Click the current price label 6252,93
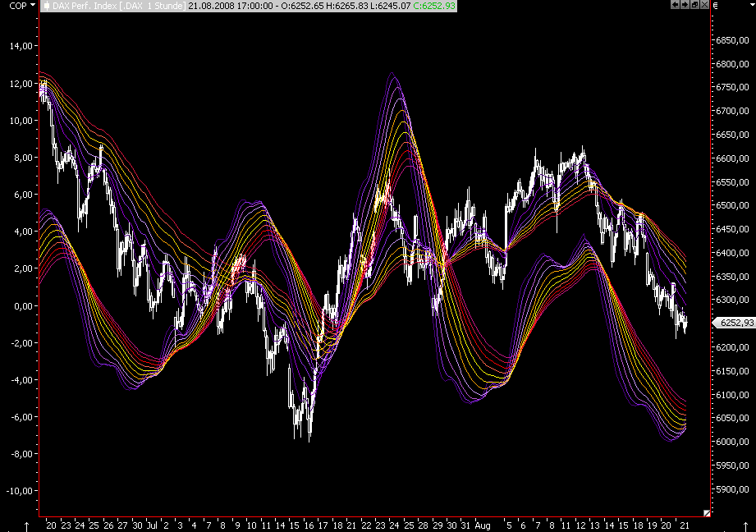This screenshot has width=756, height=532. pos(735,323)
